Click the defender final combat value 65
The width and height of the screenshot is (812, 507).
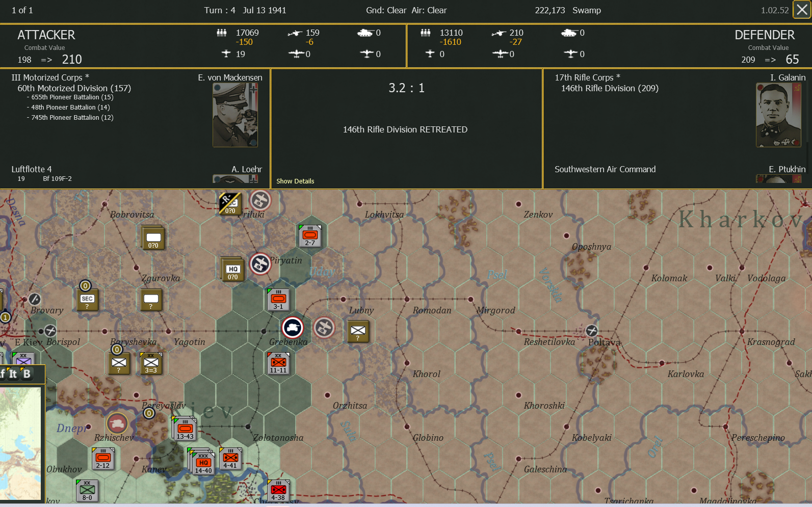tap(792, 60)
